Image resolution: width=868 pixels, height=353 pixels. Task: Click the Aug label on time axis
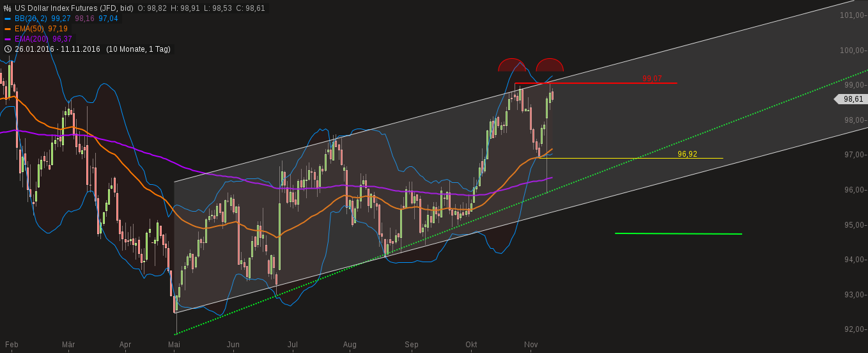(350, 345)
